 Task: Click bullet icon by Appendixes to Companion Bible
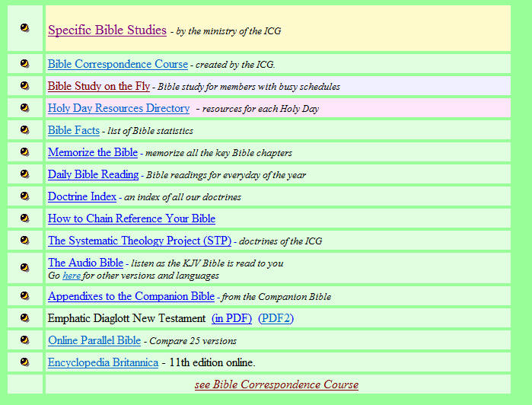(x=25, y=296)
